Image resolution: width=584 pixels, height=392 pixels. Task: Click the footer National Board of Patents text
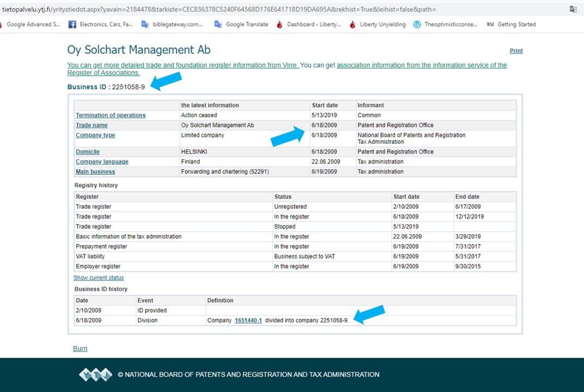pos(248,375)
